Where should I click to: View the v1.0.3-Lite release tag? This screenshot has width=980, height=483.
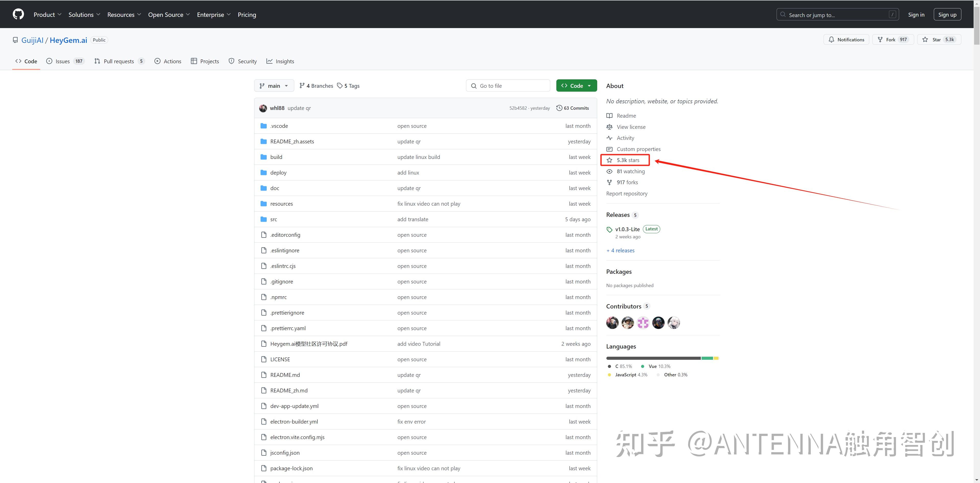[x=627, y=229]
